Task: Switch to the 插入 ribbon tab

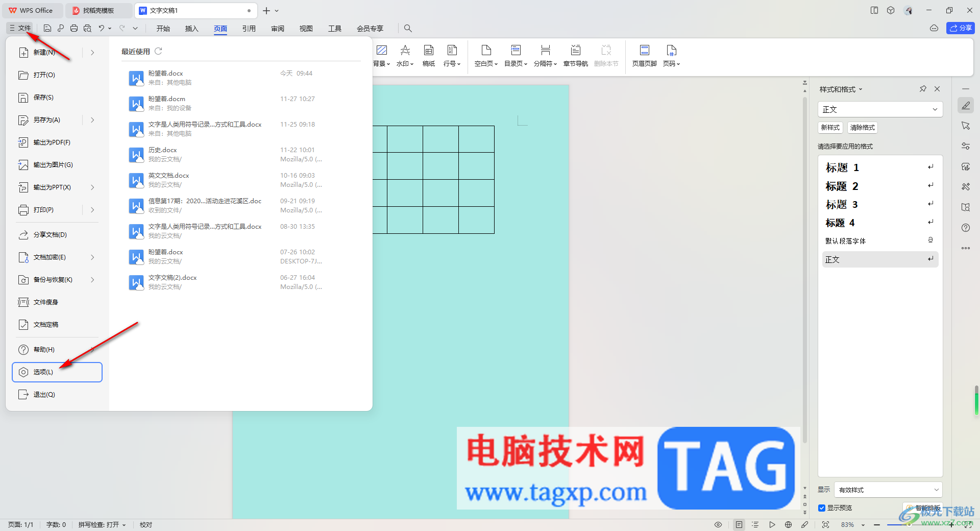Action: (192, 29)
